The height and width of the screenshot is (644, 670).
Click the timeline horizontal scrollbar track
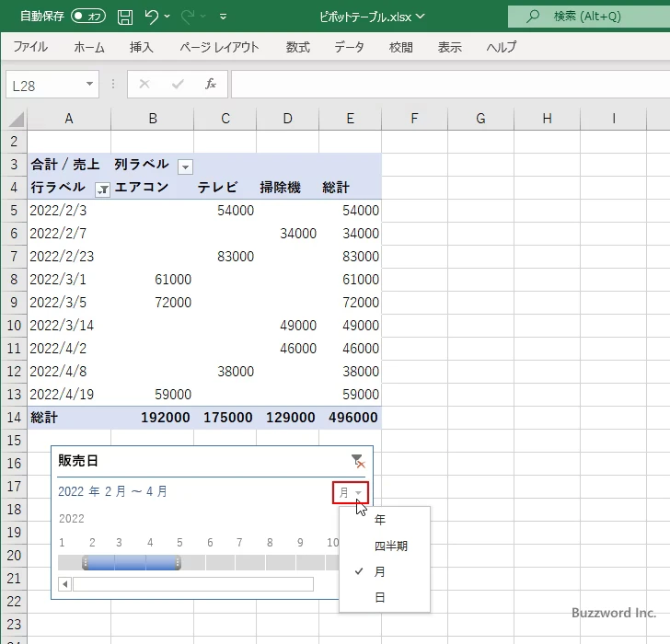coord(193,584)
